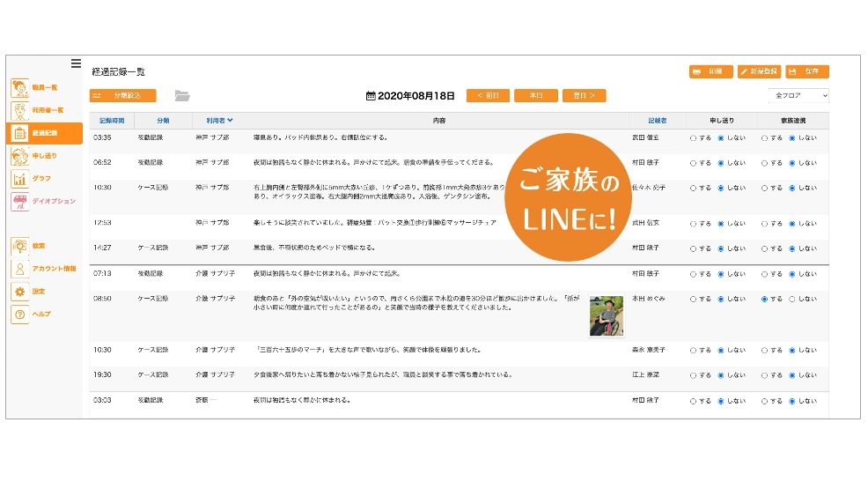Open the 職員一覧 staff list icon
Screen dimensions: 868x489
[19, 88]
